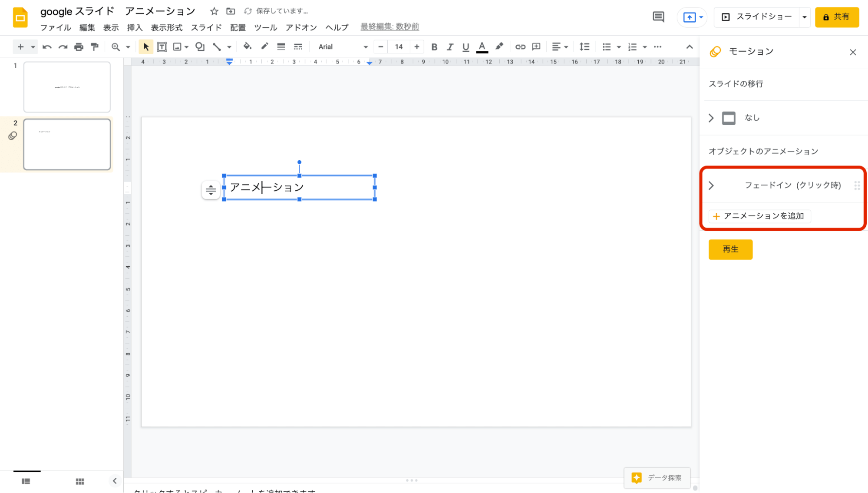868x493 pixels.
Task: Click the 再生 play button
Action: pos(730,249)
